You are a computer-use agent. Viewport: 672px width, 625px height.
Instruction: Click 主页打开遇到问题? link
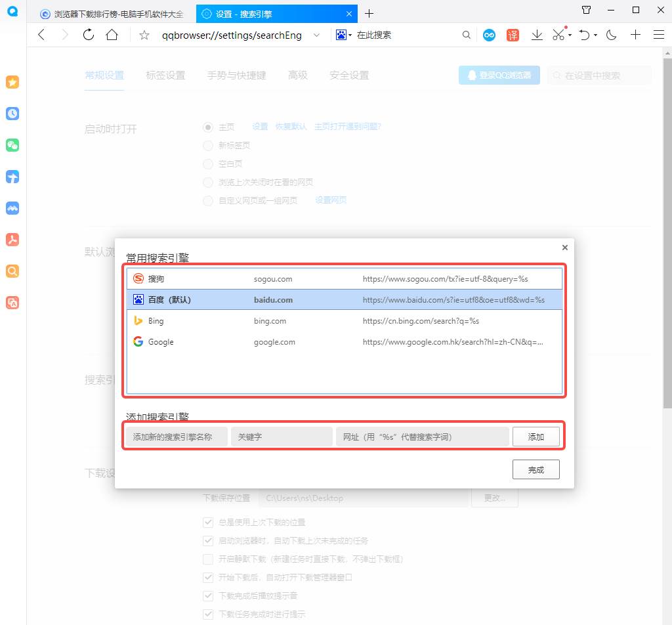[x=348, y=127]
